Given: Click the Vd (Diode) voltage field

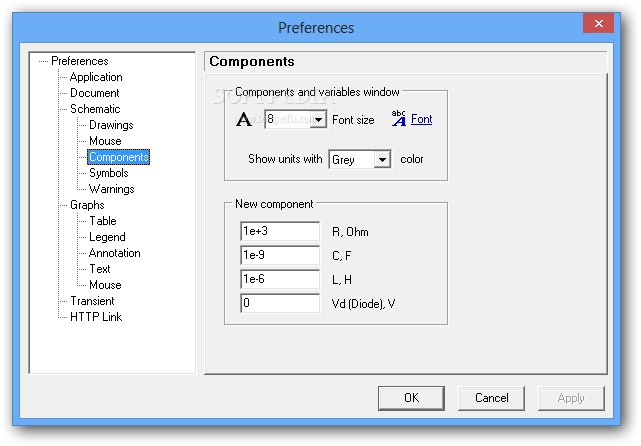Looking at the screenshot, I should coord(280,302).
